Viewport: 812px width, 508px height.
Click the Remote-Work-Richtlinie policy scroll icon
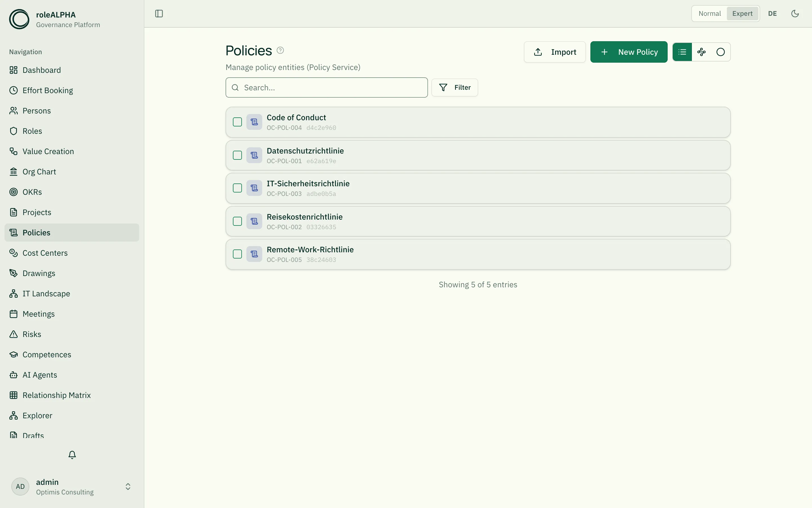pos(254,254)
